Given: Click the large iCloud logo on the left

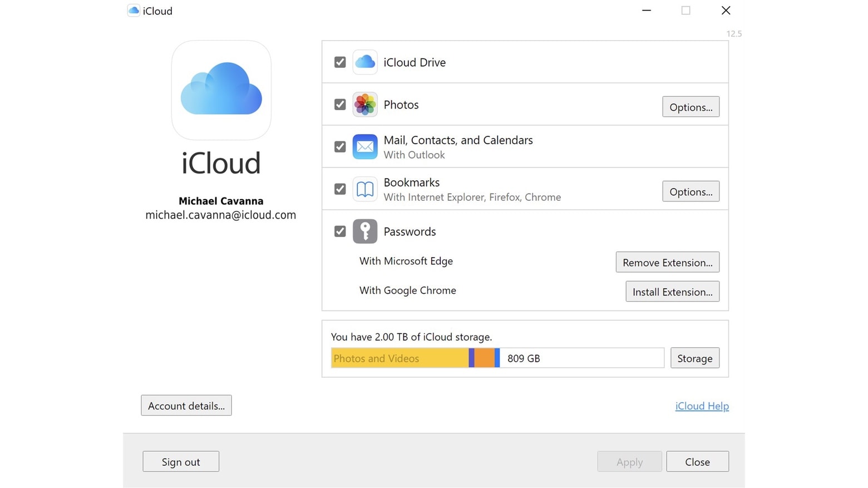Looking at the screenshot, I should pos(221,90).
